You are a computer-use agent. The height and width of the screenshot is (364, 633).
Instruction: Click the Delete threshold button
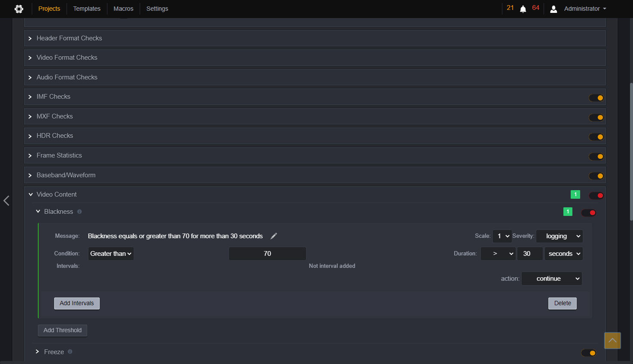(563, 303)
